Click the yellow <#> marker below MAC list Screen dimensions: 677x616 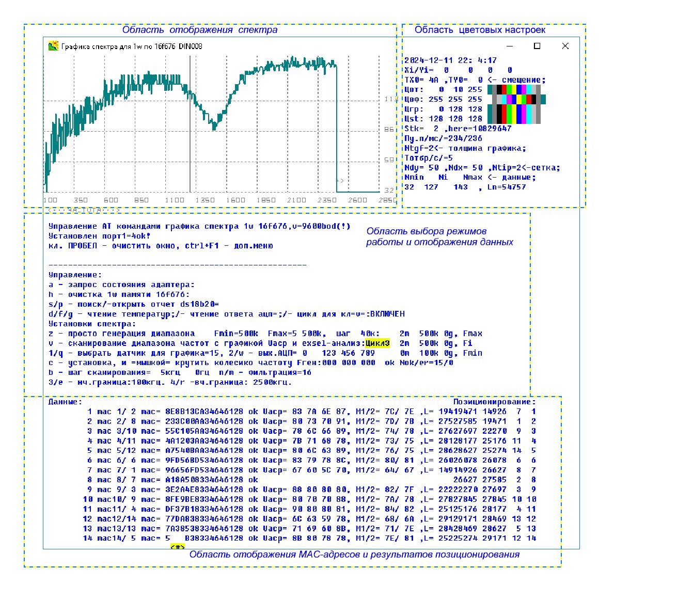[177, 546]
